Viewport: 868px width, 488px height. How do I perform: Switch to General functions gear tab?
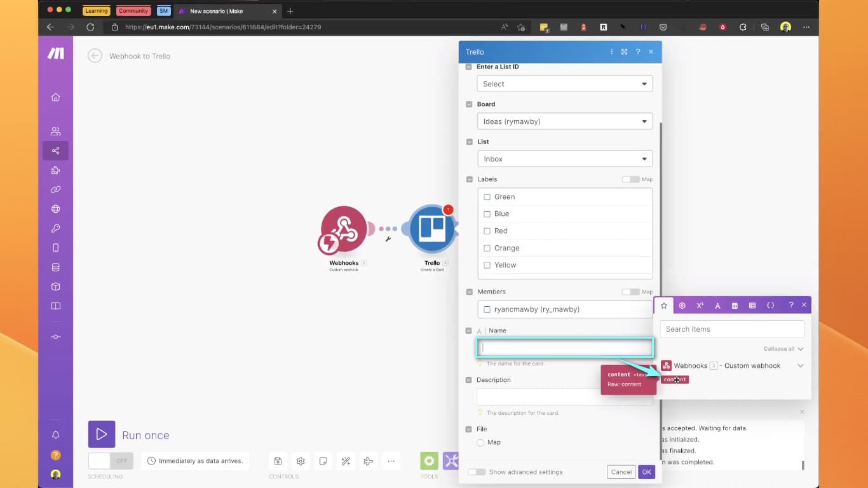coord(682,305)
